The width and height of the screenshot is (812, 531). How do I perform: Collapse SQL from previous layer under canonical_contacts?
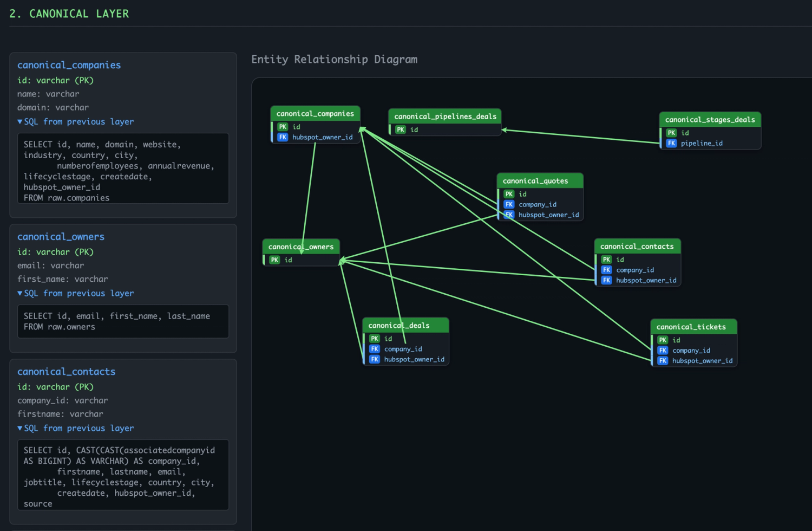pos(75,428)
